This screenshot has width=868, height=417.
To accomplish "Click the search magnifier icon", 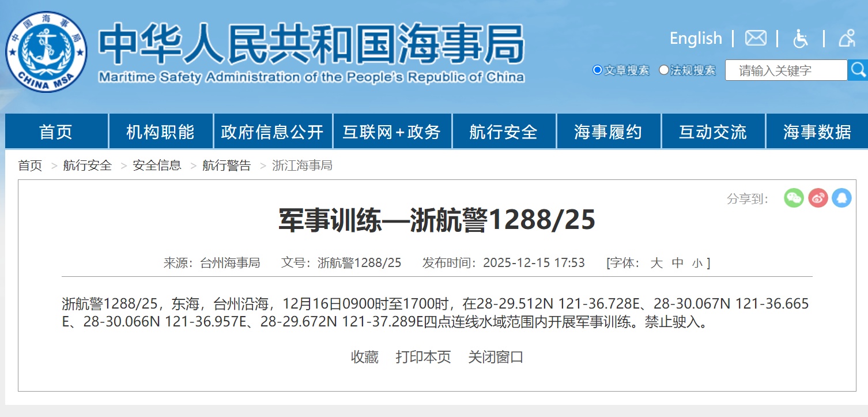I will [x=858, y=69].
